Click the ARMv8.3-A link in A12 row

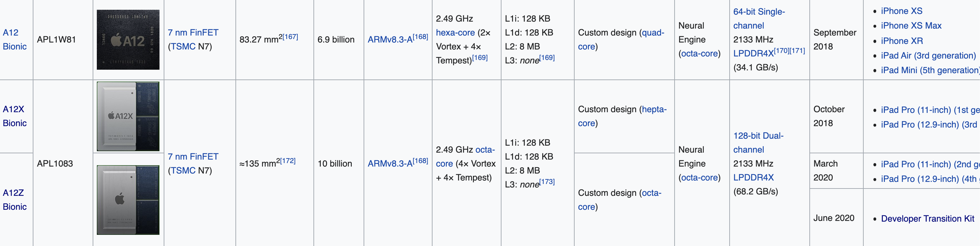point(390,39)
